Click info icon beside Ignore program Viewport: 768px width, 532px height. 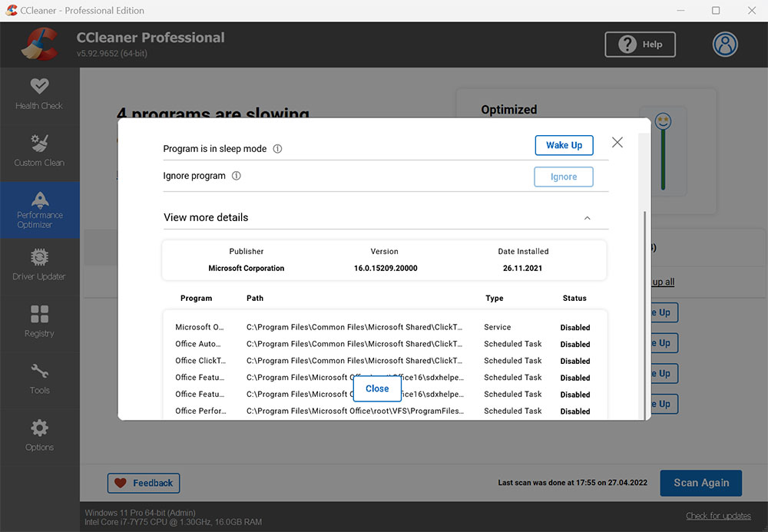coord(237,176)
